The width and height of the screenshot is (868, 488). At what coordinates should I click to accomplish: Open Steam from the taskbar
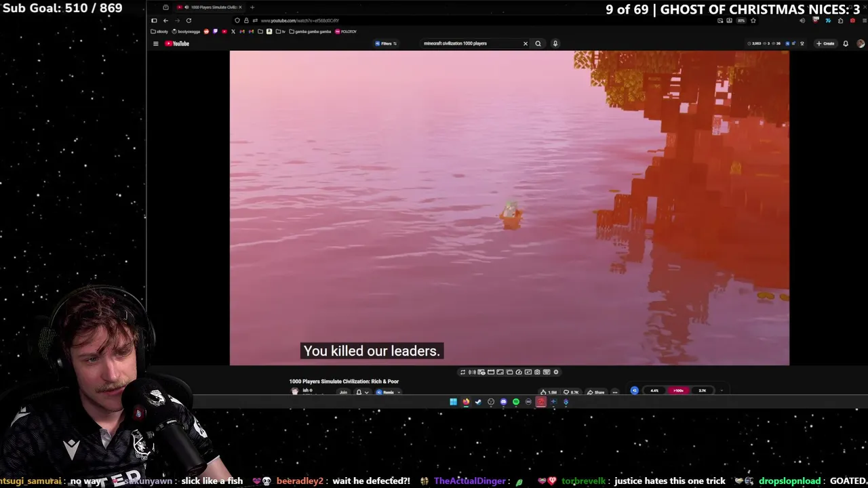pyautogui.click(x=478, y=401)
